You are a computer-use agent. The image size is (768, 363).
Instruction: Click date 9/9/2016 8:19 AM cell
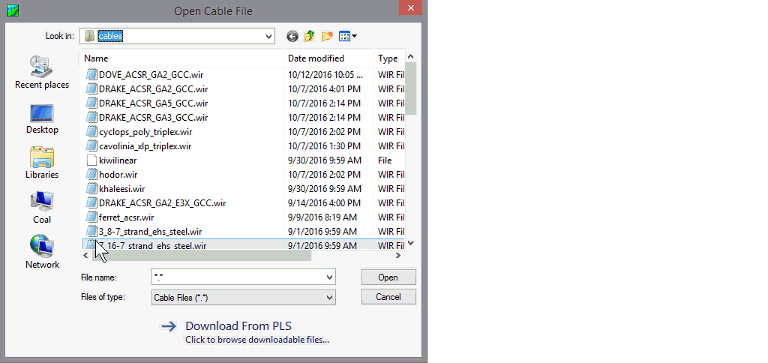point(322,217)
